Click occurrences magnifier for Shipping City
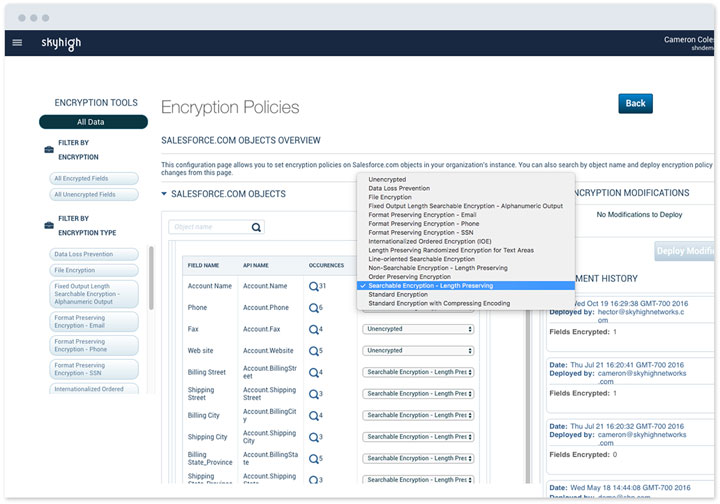The width and height of the screenshot is (720, 504). click(314, 437)
